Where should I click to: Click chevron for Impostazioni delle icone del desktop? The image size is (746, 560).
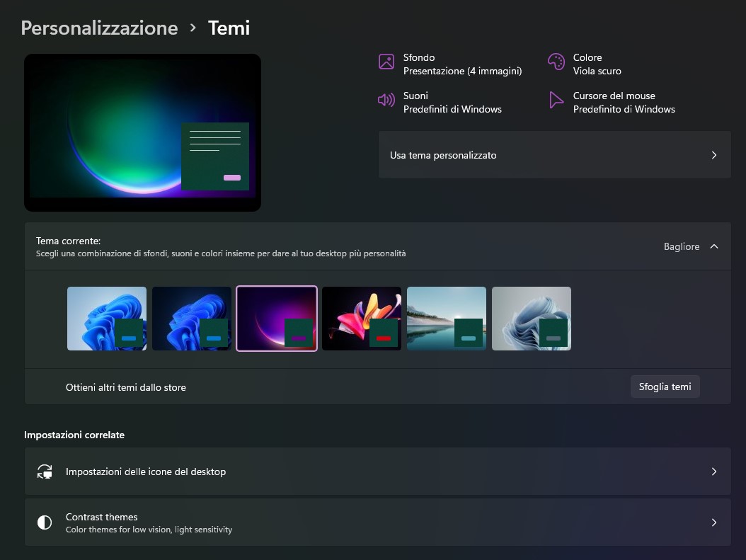(714, 472)
